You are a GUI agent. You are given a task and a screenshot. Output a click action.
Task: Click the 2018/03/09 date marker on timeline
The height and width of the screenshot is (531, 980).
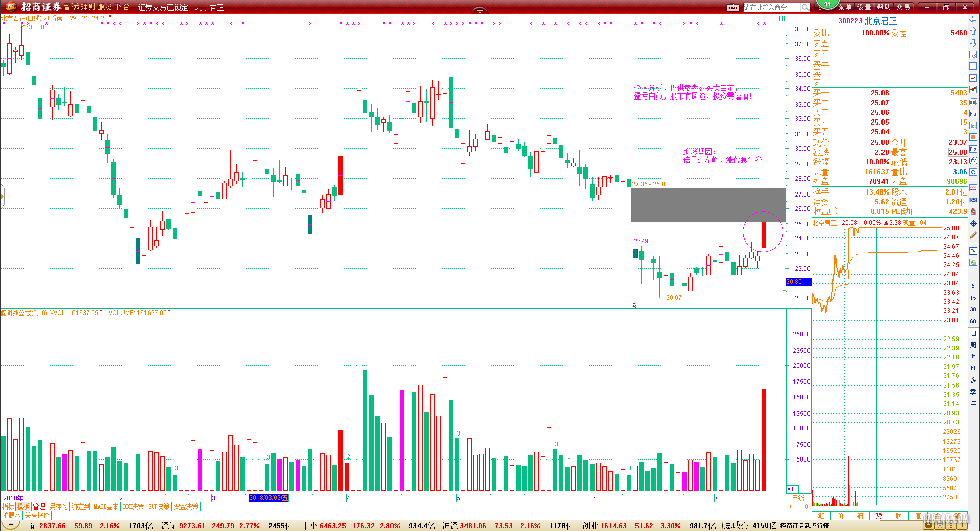(x=268, y=498)
